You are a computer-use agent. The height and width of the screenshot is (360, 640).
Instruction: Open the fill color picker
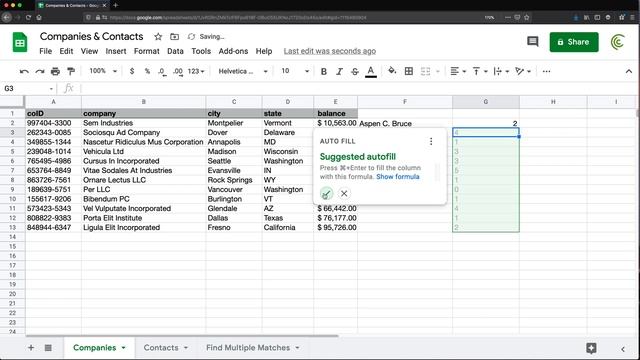[x=392, y=71]
